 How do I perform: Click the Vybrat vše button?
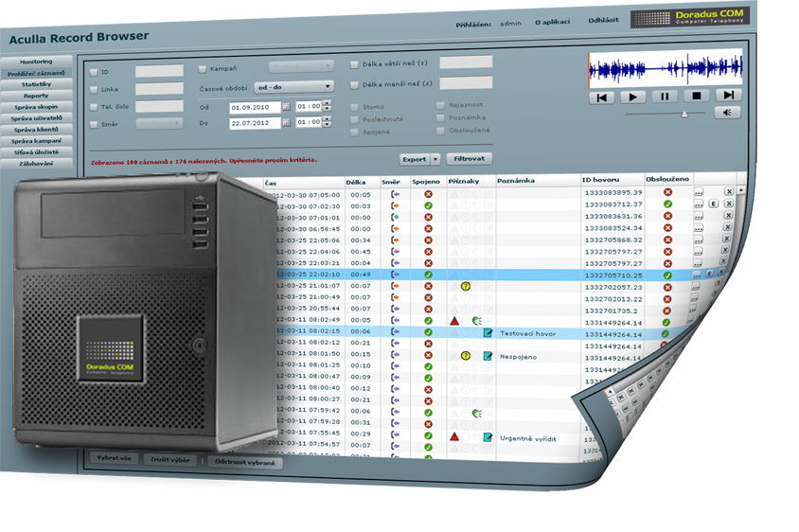pyautogui.click(x=114, y=458)
